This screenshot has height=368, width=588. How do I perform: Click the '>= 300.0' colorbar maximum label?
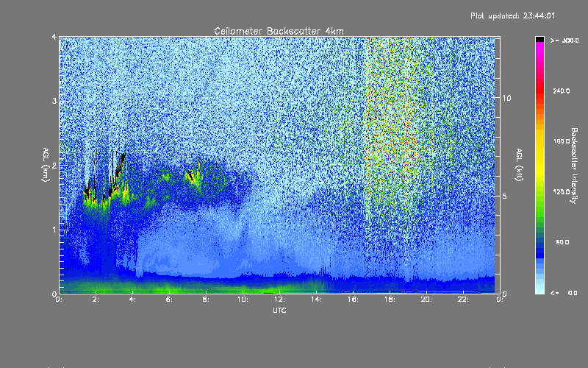pos(564,40)
